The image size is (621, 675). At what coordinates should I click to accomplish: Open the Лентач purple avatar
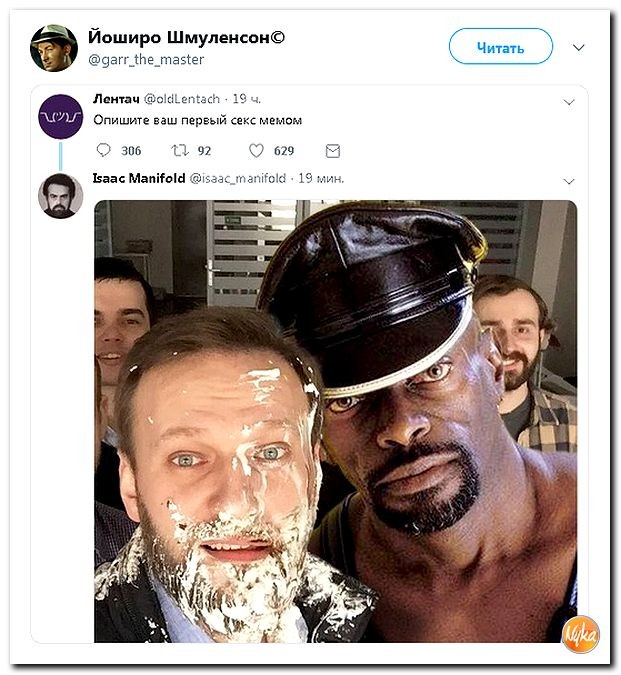(x=60, y=116)
